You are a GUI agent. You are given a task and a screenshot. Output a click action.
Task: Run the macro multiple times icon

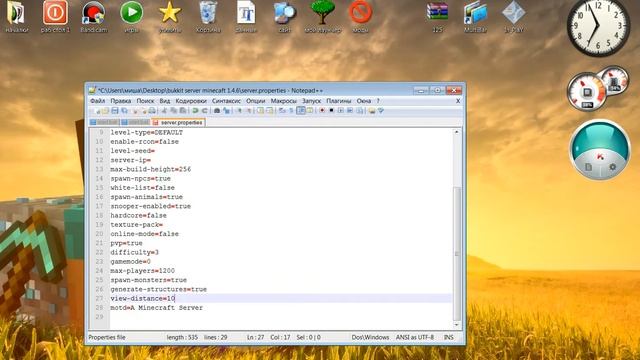point(350,111)
